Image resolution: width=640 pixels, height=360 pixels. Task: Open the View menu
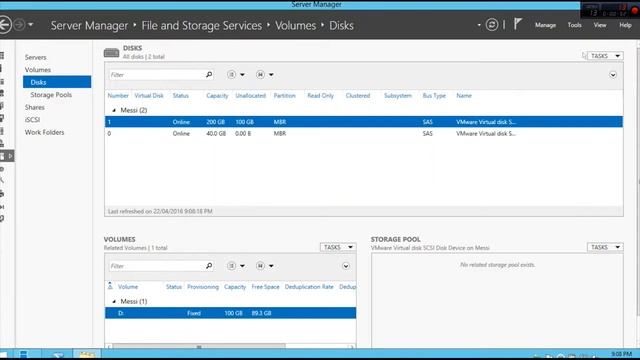click(x=600, y=25)
